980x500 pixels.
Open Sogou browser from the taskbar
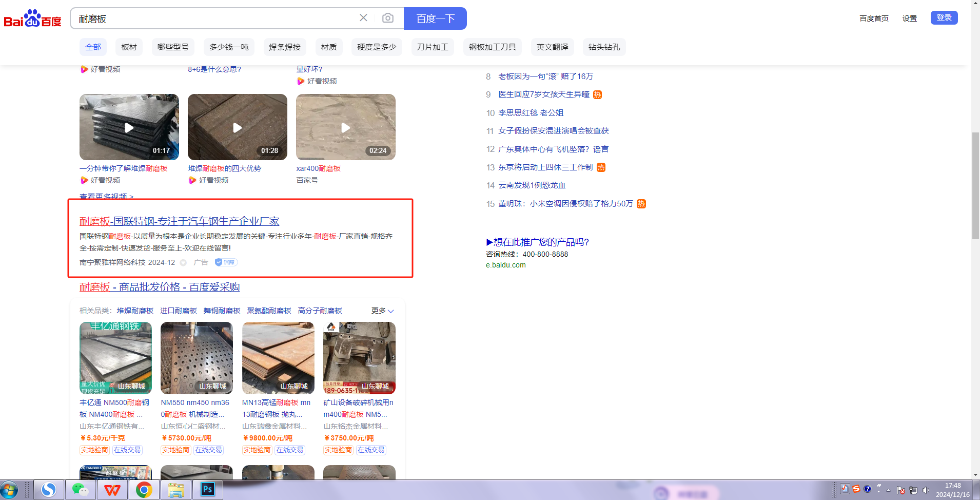pyautogui.click(x=49, y=490)
